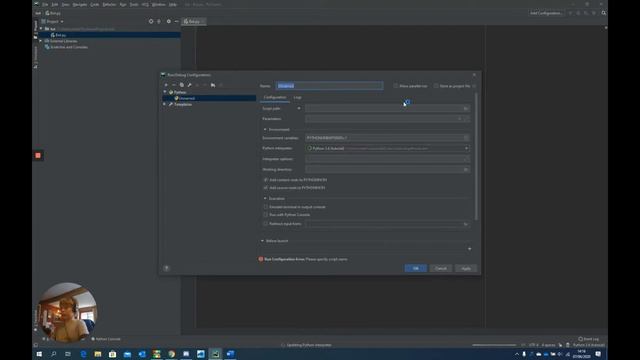The height and width of the screenshot is (360, 640).
Task: Open the help question mark icon
Action: (166, 268)
